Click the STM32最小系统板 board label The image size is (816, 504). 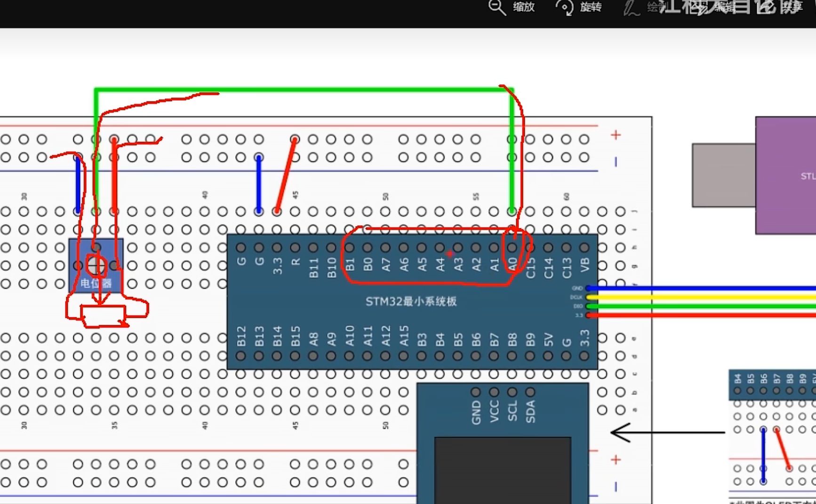pyautogui.click(x=411, y=301)
